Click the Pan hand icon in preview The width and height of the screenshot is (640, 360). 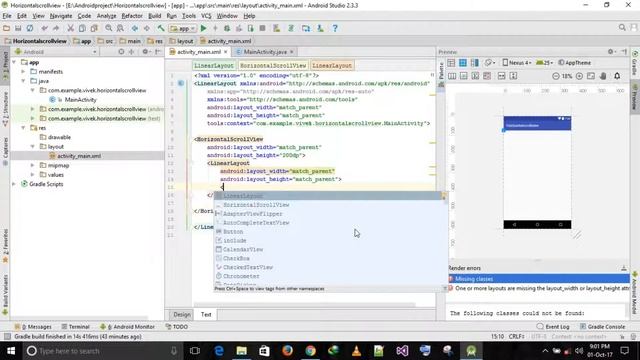coord(603,76)
